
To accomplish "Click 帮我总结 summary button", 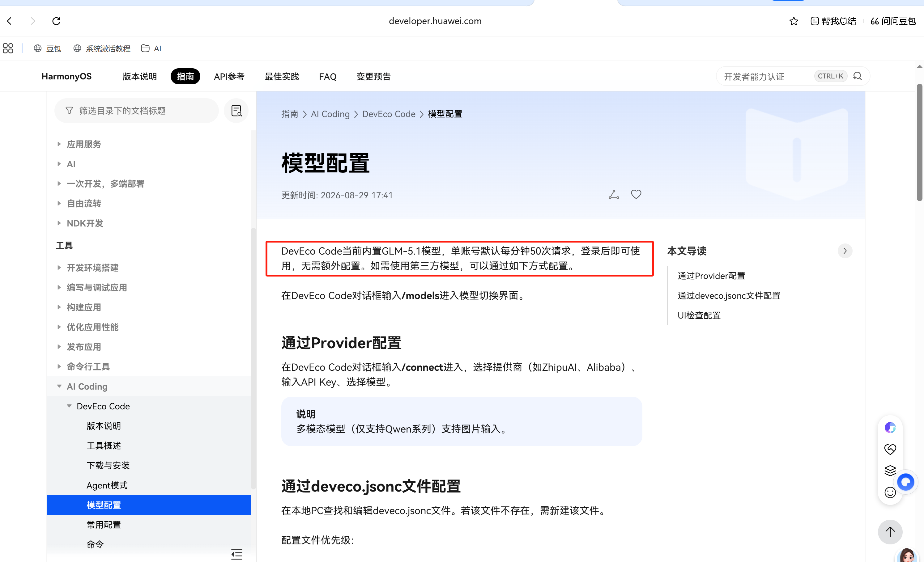I will tap(833, 21).
